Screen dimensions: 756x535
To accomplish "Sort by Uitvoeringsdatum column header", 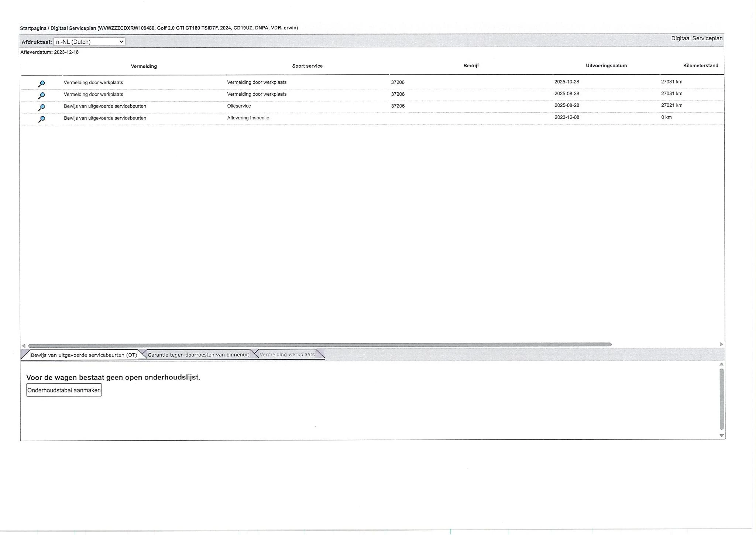I will (x=606, y=66).
